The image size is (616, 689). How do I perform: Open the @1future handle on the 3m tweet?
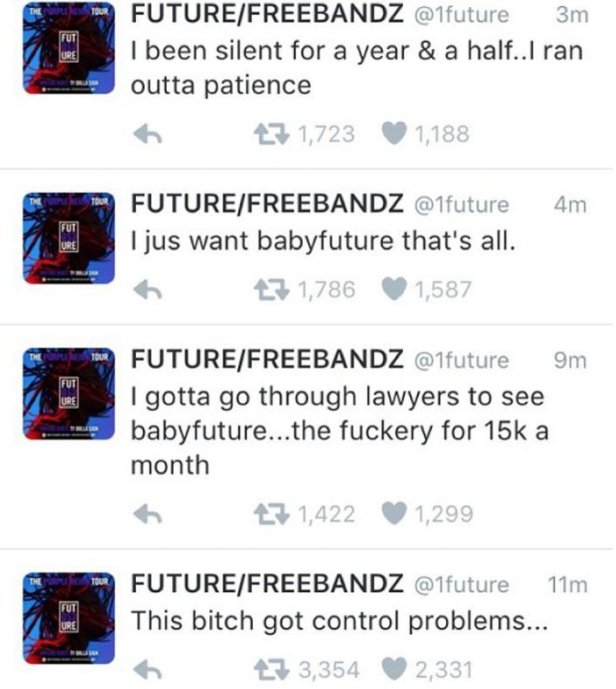(460, 15)
